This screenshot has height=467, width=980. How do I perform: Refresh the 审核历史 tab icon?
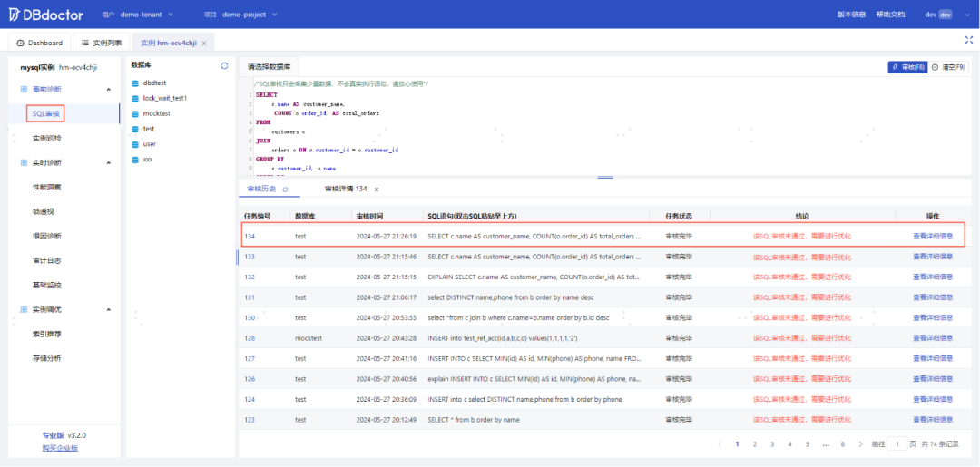(x=285, y=190)
